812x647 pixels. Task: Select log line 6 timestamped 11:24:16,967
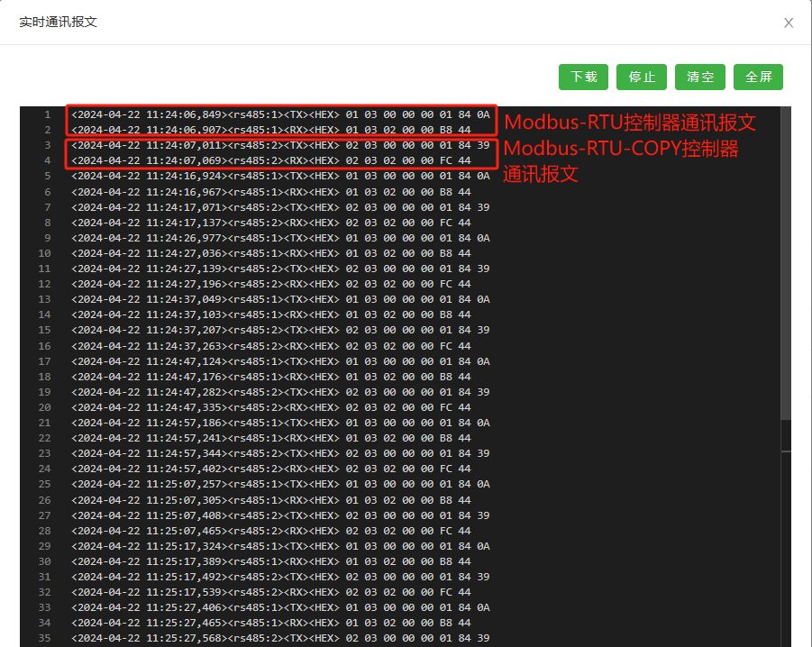coord(271,192)
